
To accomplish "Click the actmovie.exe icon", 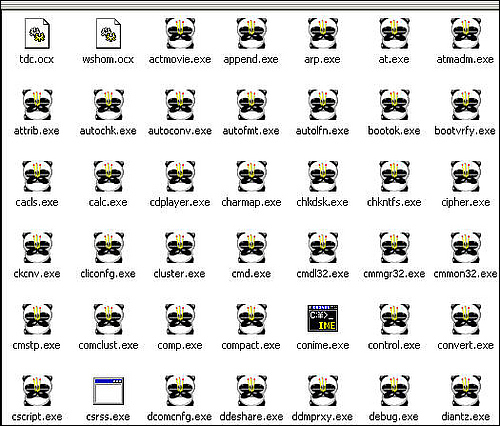I will (180, 33).
